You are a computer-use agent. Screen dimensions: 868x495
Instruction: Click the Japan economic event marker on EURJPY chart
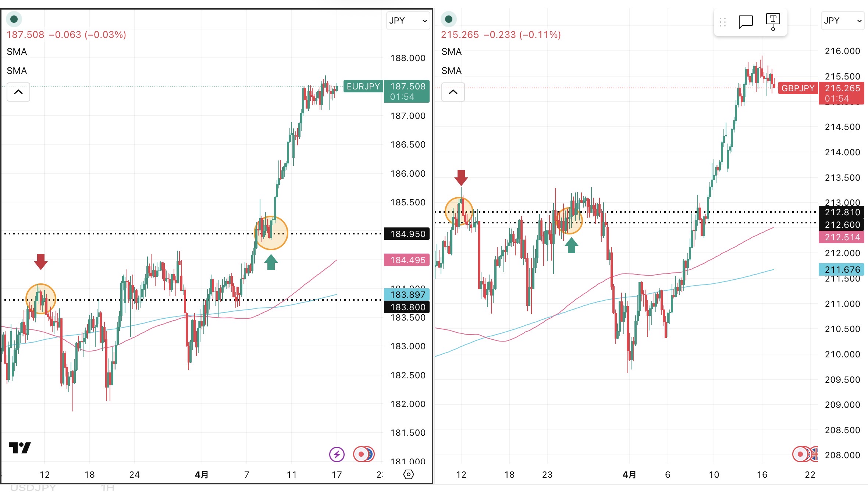(361, 454)
